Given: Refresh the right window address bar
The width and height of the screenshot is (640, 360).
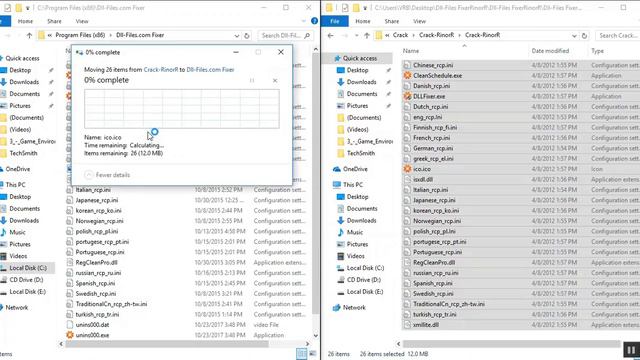Looking at the screenshot, I should pyautogui.click(x=584, y=36).
